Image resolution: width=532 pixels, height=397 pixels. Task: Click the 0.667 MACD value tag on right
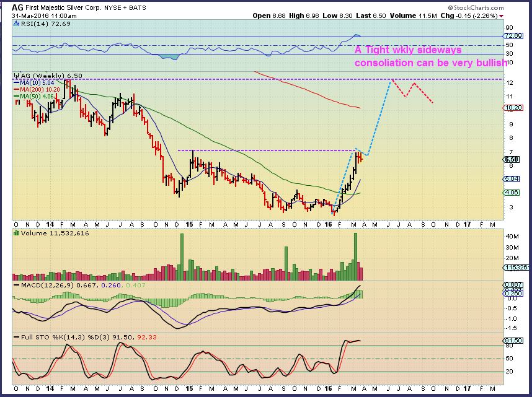(x=513, y=285)
